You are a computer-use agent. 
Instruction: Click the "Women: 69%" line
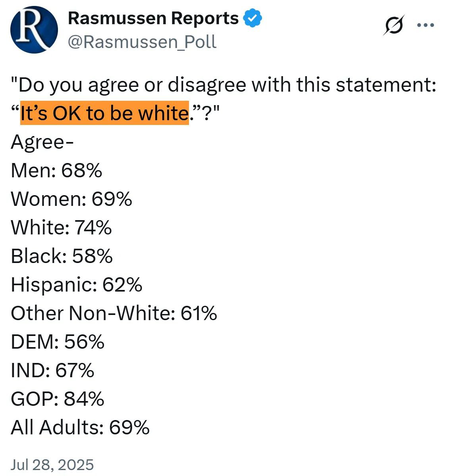71,199
